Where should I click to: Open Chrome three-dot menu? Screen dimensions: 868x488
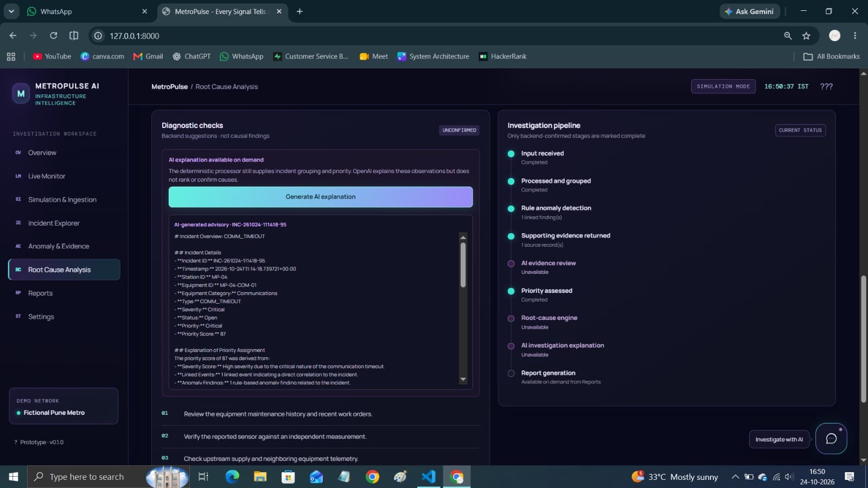855,36
